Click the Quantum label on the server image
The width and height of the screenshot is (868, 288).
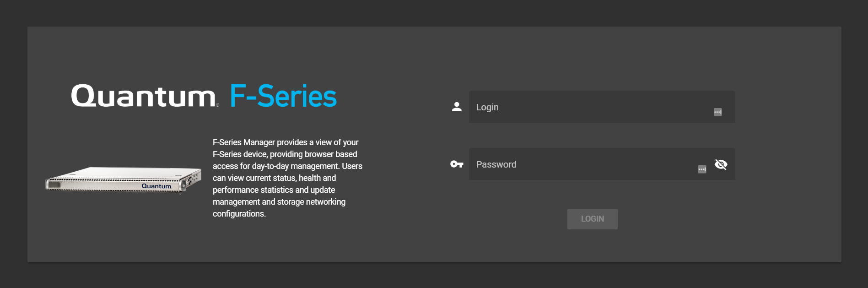point(156,186)
